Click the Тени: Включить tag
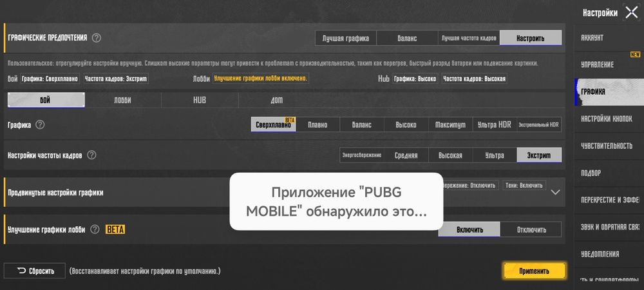This screenshot has height=290, width=644. coord(524,185)
